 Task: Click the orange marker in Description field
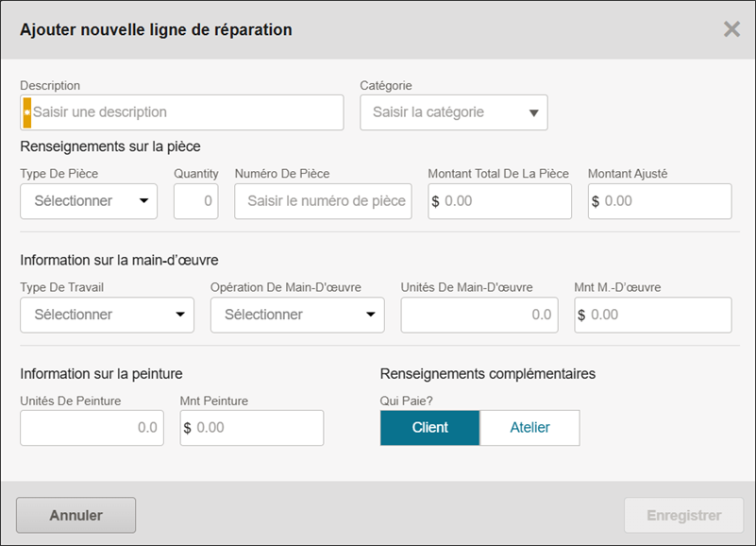tap(26, 112)
